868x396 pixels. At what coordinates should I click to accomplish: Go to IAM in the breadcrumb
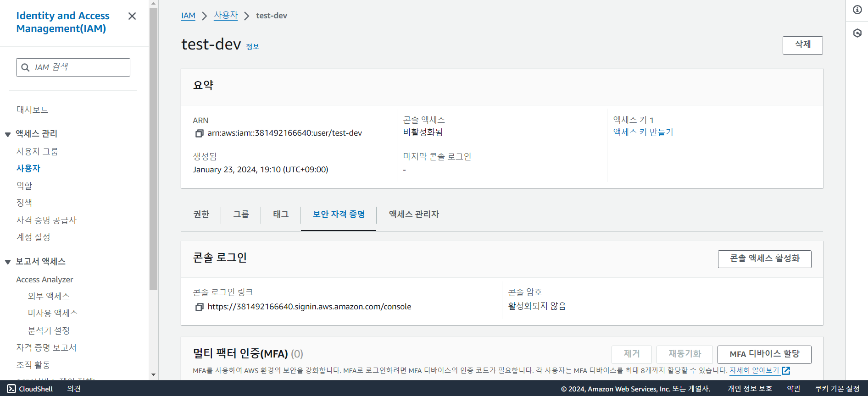(188, 16)
